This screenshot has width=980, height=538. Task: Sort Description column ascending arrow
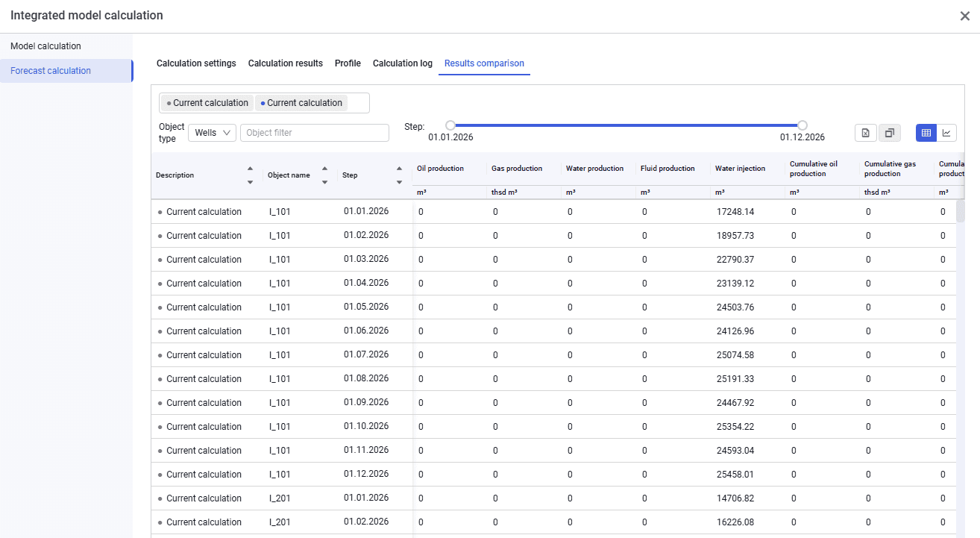(x=250, y=169)
